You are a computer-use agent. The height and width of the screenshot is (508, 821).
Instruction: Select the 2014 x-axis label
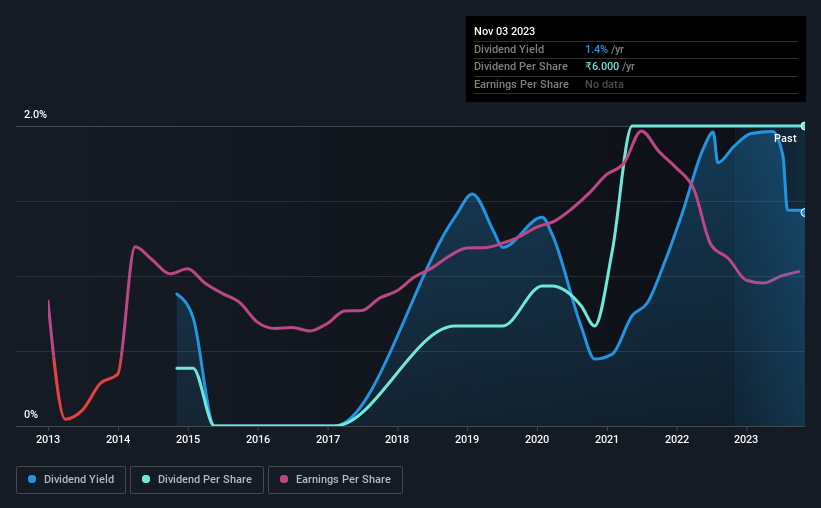[118, 439]
